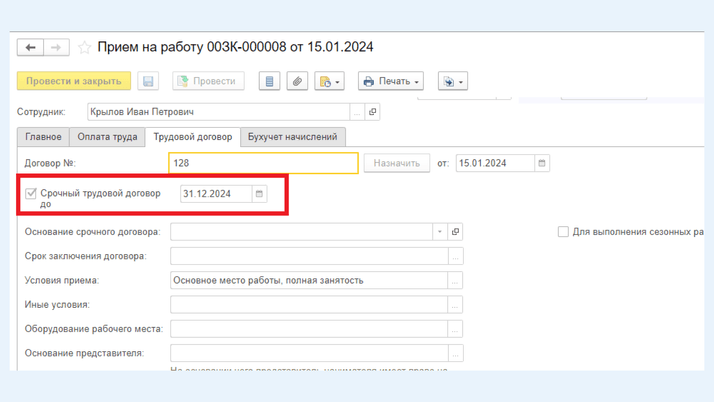Viewport: 714px width, 402px height.
Task: Open ellipsis for Оборудование рабочего места
Action: pyautogui.click(x=455, y=329)
